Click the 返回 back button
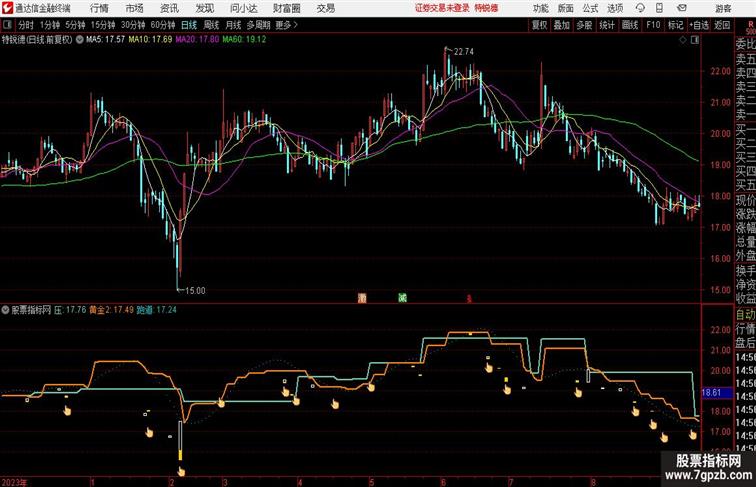This screenshot has width=756, height=487. click(722, 25)
